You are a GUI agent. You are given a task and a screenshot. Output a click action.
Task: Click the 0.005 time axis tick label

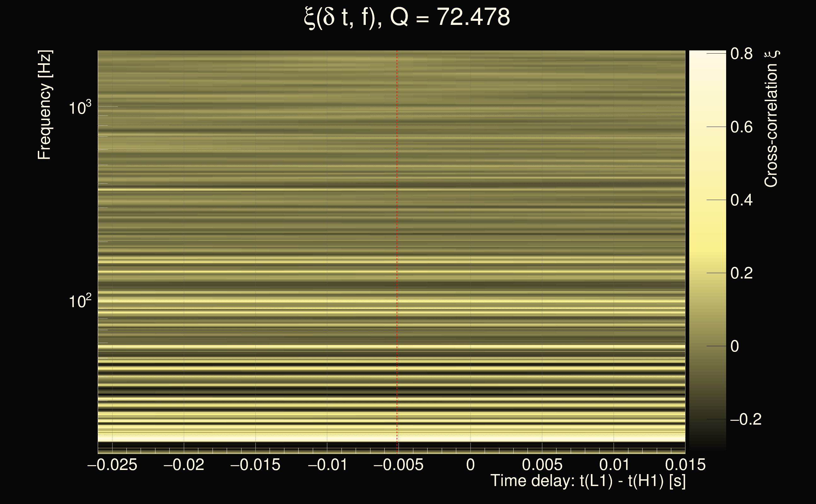pos(542,465)
